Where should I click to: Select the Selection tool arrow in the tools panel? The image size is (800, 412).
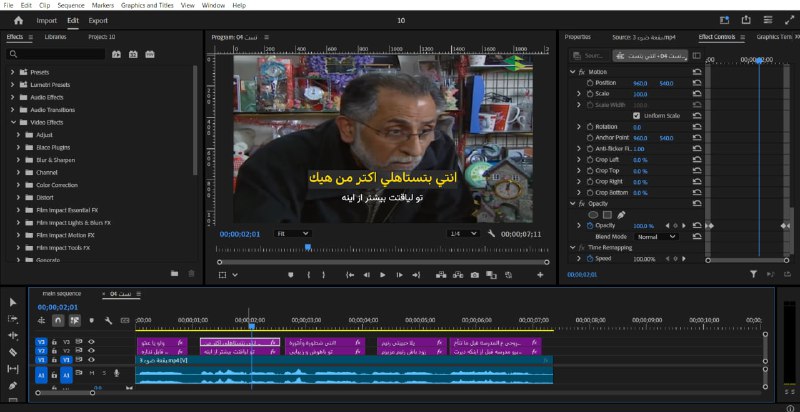(13, 302)
